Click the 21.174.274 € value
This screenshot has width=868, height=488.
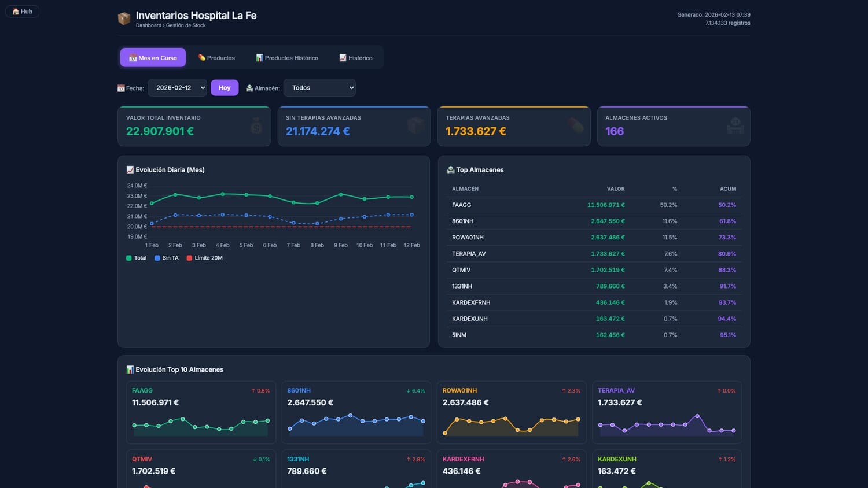click(318, 131)
